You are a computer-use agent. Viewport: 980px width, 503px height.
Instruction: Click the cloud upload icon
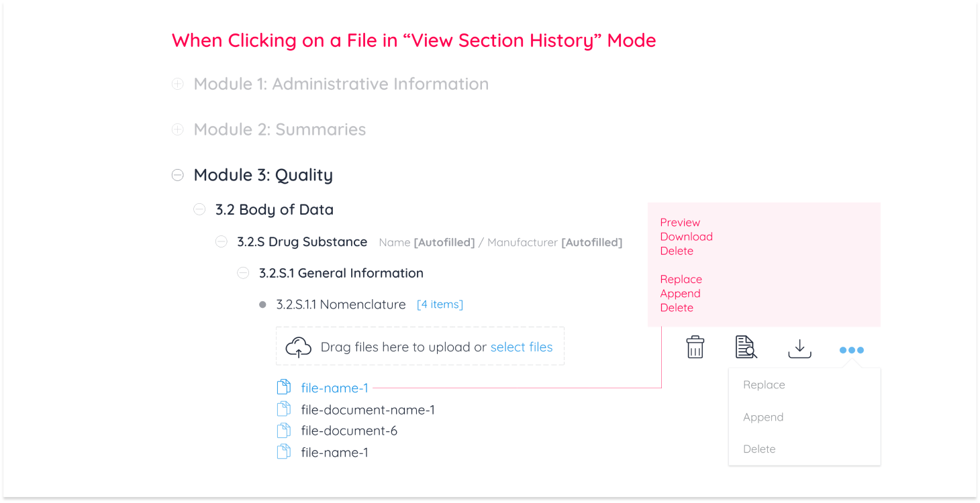tap(299, 346)
